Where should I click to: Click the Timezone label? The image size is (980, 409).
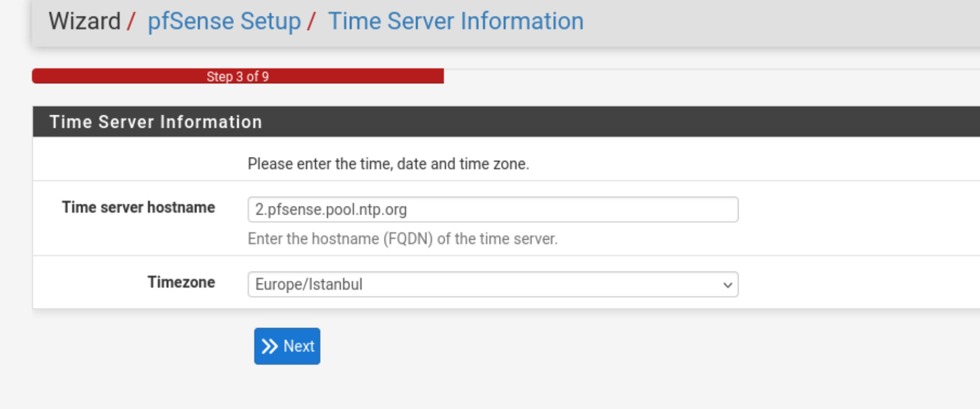[x=182, y=282]
